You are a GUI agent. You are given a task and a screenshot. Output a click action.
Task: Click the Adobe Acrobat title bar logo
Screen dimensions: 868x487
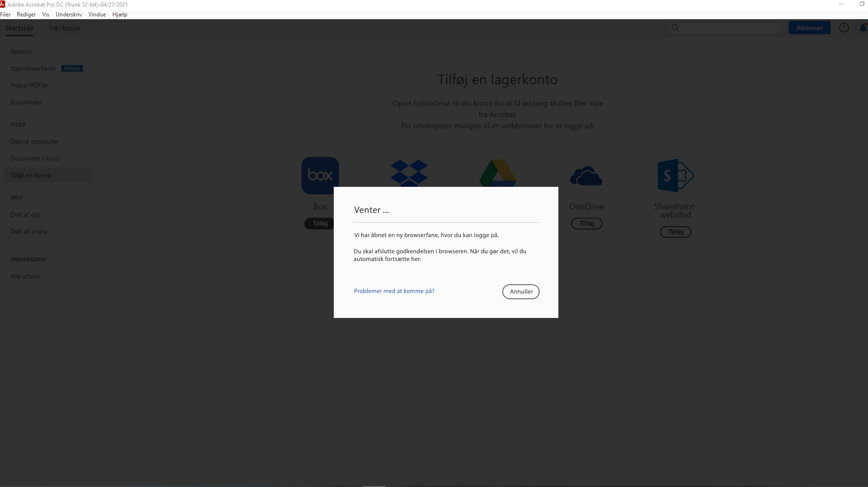pos(3,4)
